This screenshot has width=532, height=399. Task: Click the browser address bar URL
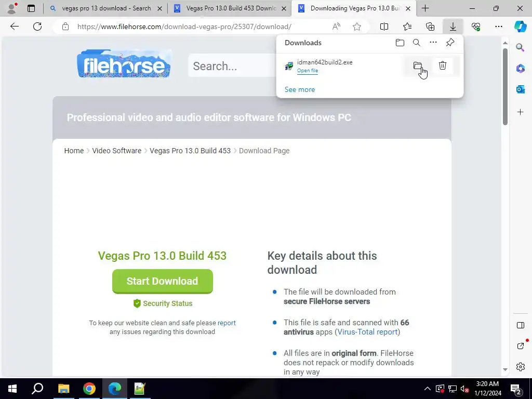[x=184, y=27]
